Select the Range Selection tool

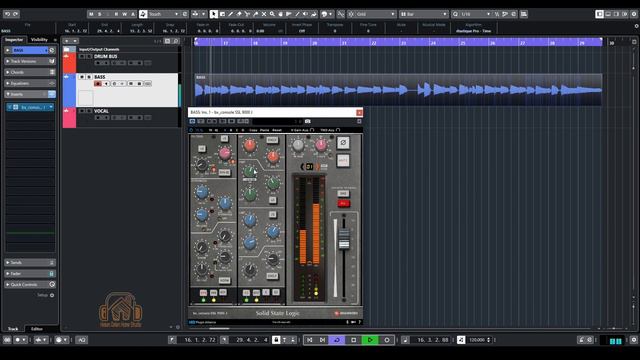point(222,14)
